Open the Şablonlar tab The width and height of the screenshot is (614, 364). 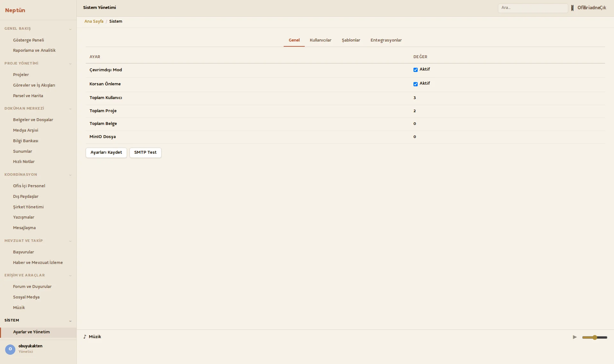click(x=351, y=40)
